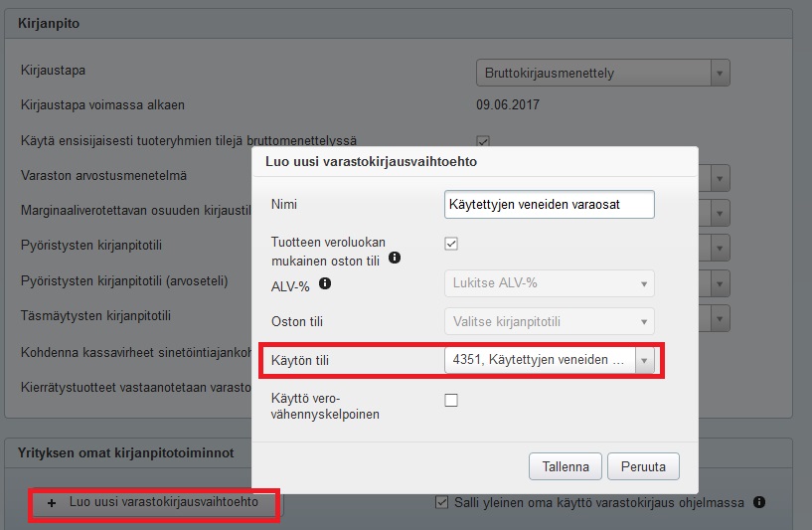
Task: Click Käytön tili label in dialog
Action: coord(300,360)
